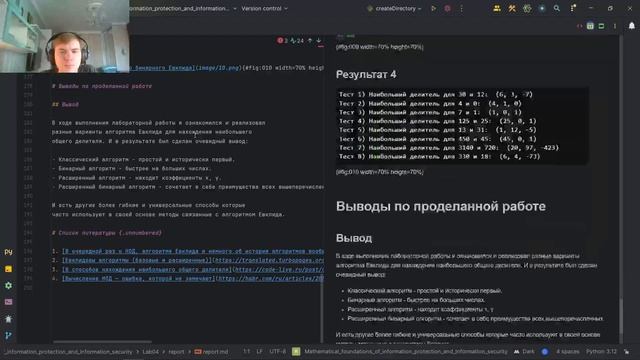
Task: Click the blue circle status bar icon
Action: coord(544,351)
